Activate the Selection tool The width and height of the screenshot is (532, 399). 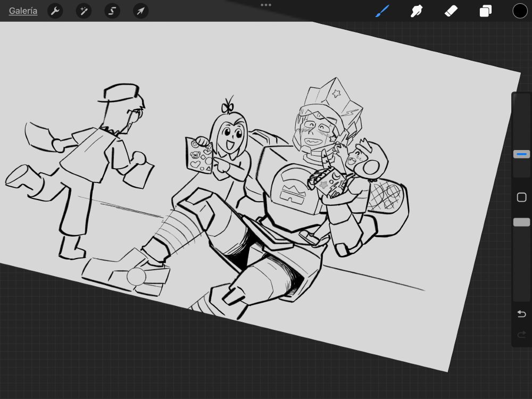112,11
